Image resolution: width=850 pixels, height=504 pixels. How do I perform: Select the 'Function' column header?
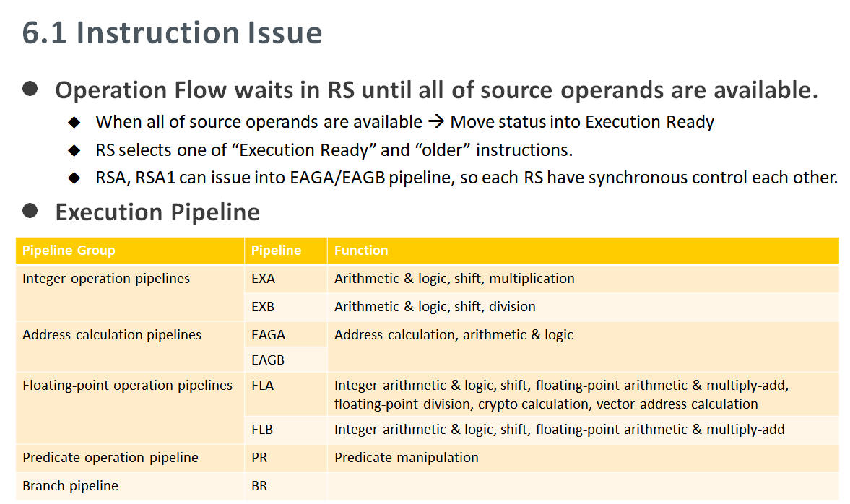(584, 251)
